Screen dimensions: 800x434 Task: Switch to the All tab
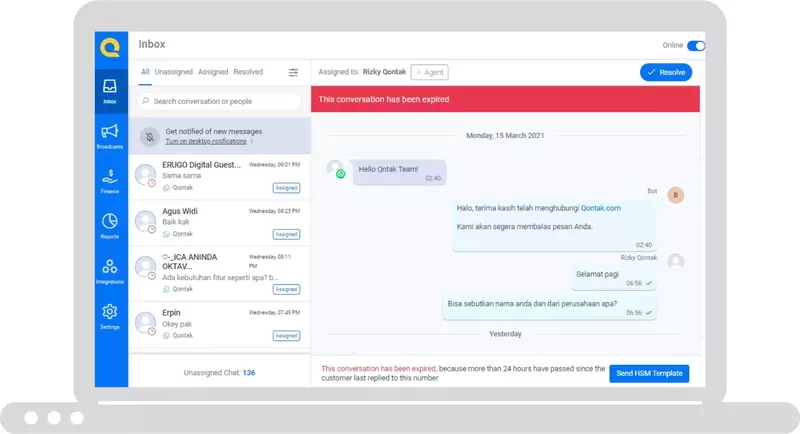145,72
